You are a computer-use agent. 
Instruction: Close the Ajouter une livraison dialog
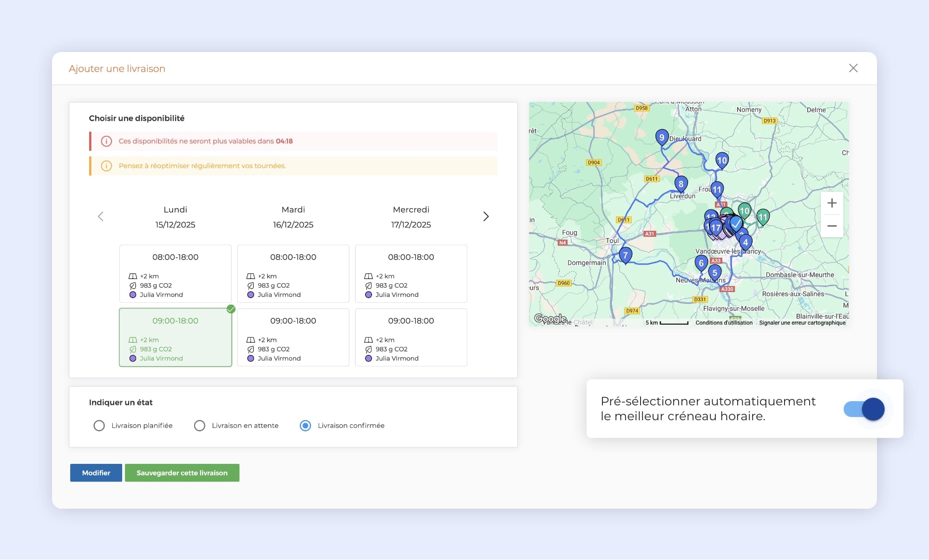(x=853, y=68)
